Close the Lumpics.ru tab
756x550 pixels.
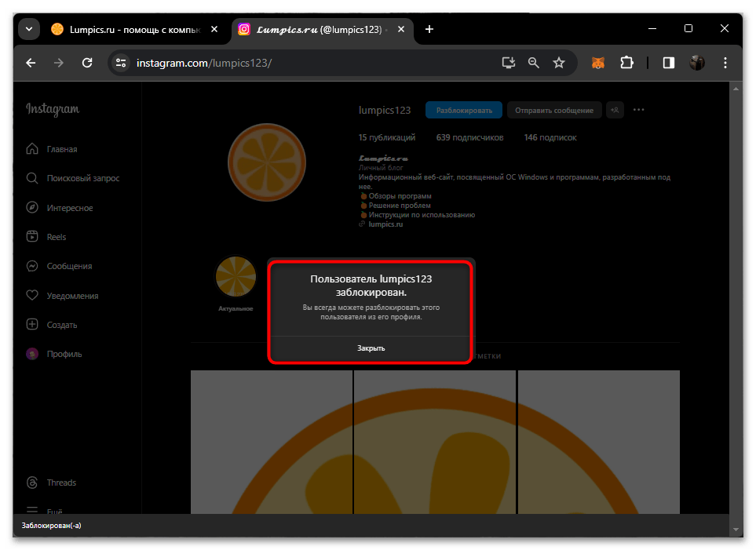[x=214, y=29]
